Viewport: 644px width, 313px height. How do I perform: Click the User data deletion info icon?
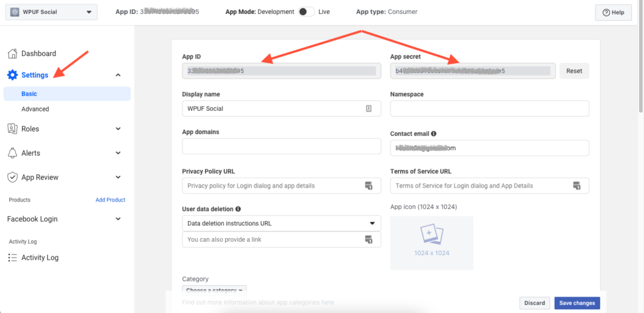tap(238, 209)
